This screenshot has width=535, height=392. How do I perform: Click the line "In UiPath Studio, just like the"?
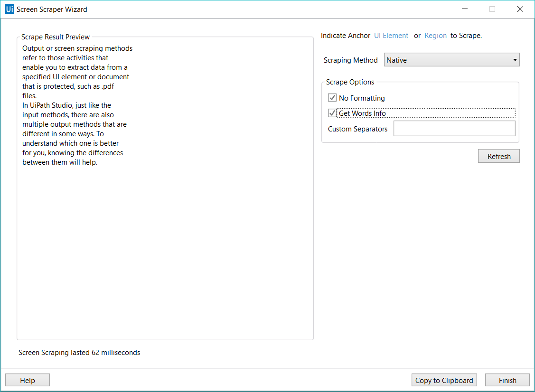pyautogui.click(x=66, y=105)
